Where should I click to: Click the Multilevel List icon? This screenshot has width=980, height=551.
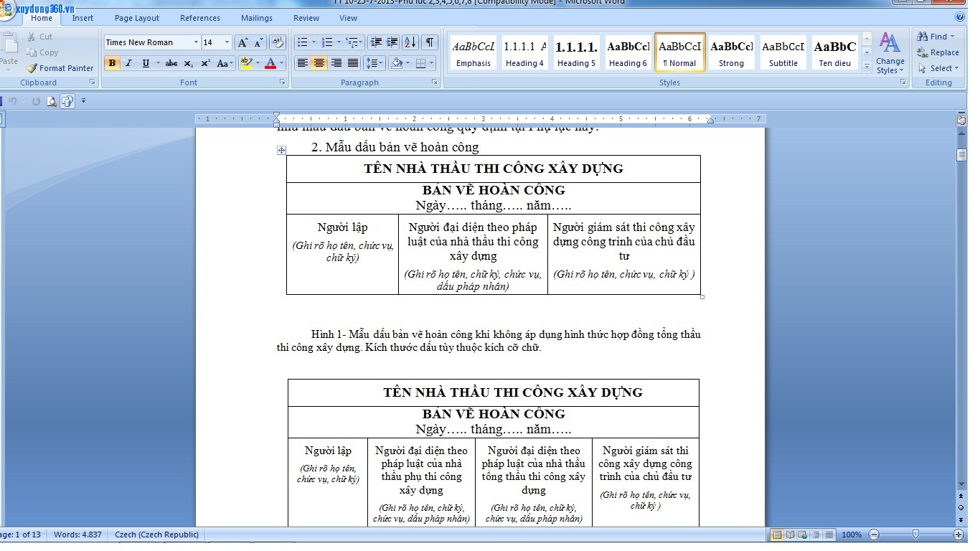click(352, 42)
